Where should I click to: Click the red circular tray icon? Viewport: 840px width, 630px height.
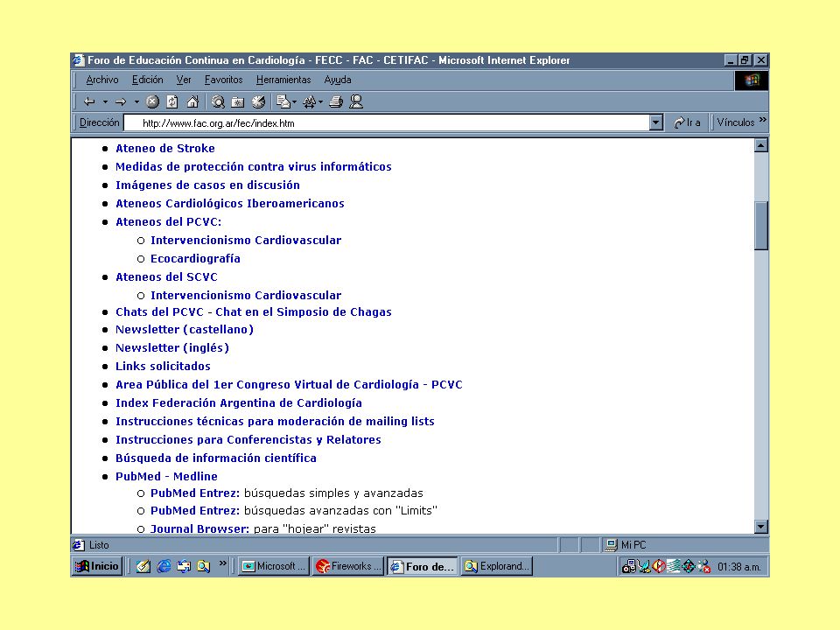point(659,566)
